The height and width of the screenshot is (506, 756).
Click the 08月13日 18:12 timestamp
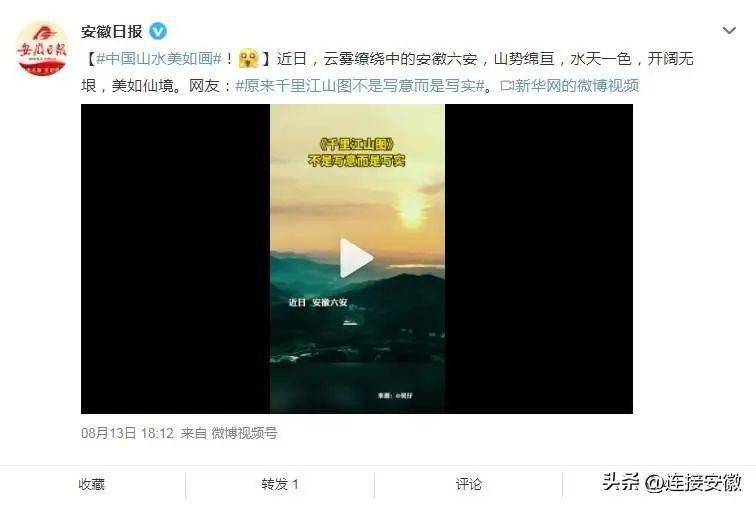tap(127, 433)
